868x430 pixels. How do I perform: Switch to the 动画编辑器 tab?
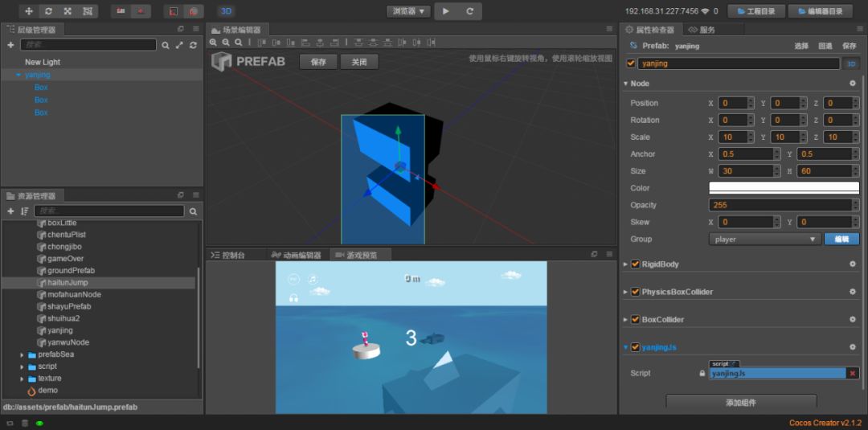296,255
